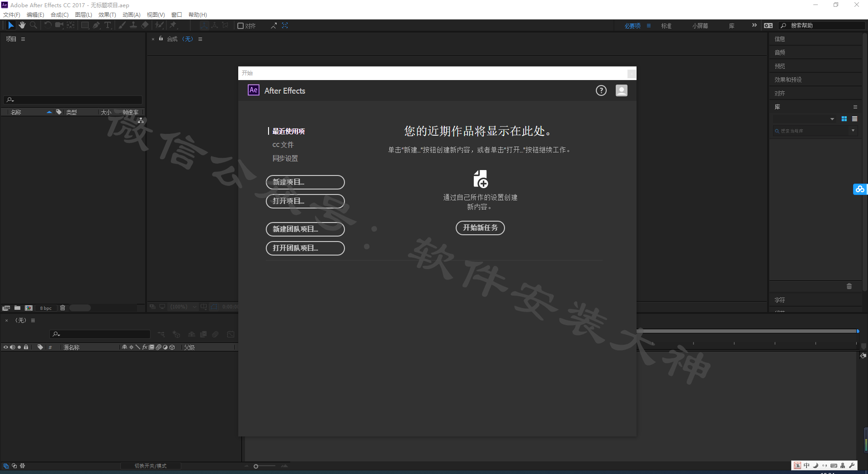Select the Puppet Pin tool
The image size is (868, 474).
click(x=173, y=25)
